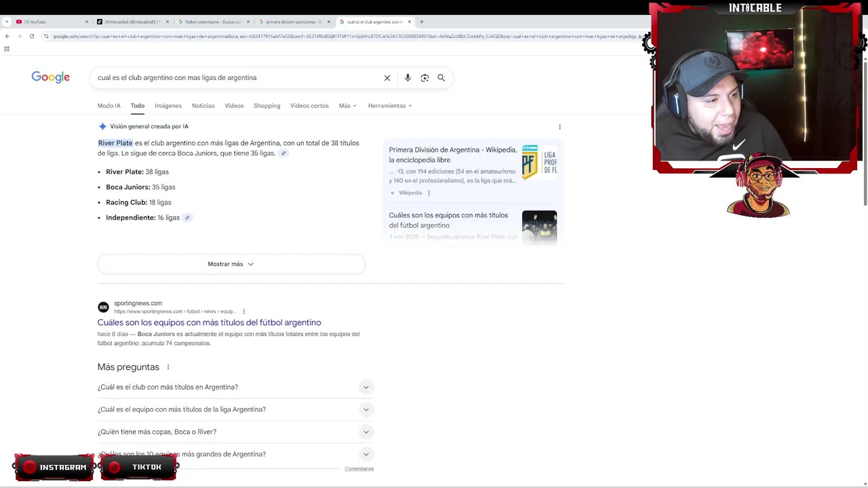Go to the Google logo homepage
Image resolution: width=868 pixels, height=488 pixels.
pos(51,77)
